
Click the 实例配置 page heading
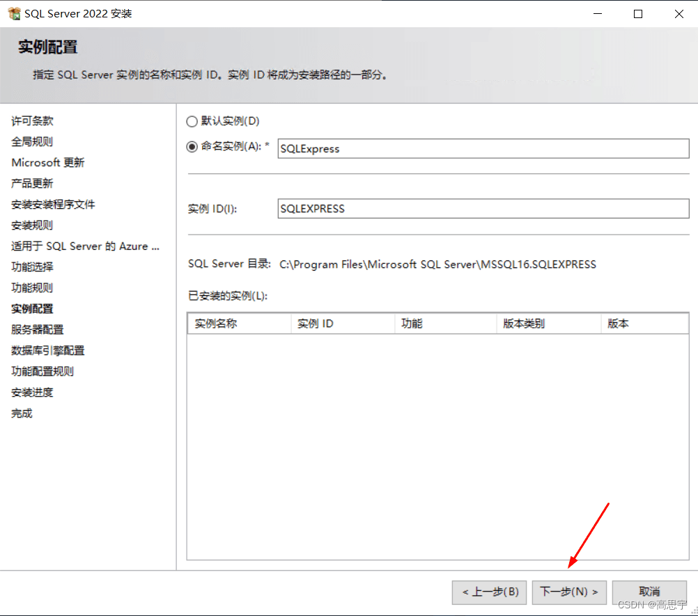[x=47, y=47]
